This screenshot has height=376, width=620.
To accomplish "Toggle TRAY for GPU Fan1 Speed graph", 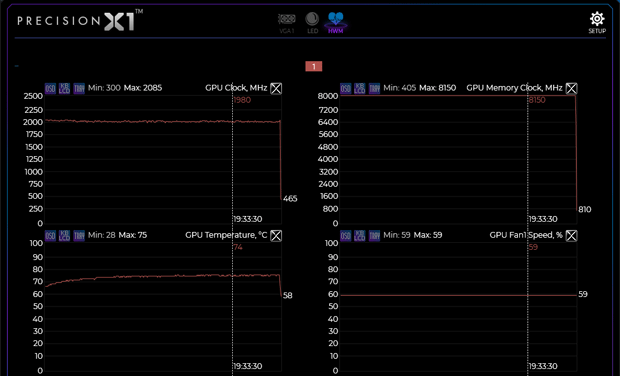I will click(374, 236).
